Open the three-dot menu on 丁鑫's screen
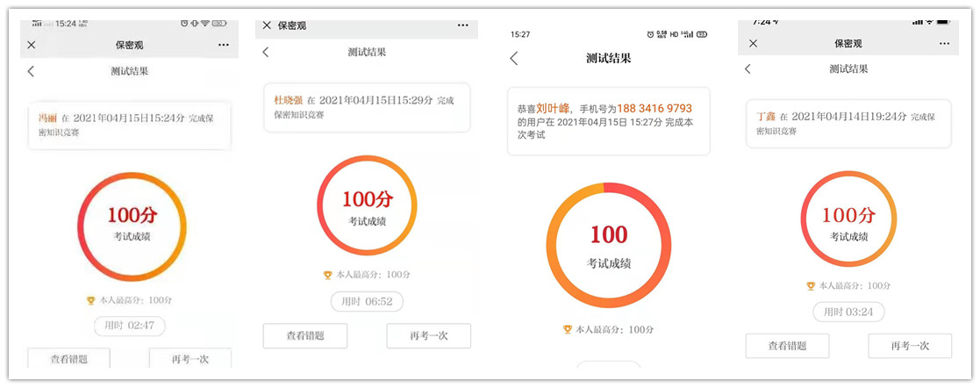 tap(944, 43)
